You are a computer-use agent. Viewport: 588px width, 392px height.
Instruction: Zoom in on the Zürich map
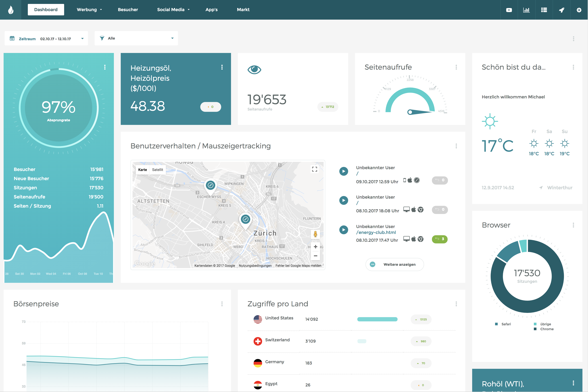315,247
